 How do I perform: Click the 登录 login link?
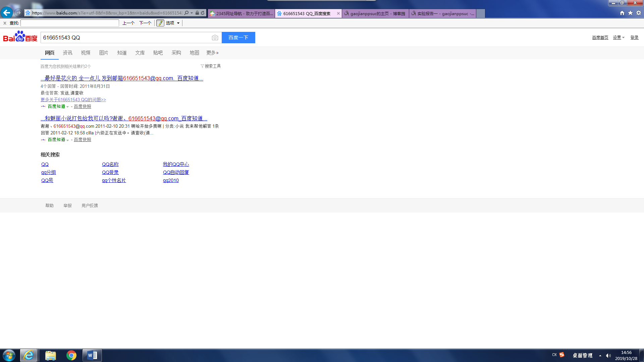[634, 38]
